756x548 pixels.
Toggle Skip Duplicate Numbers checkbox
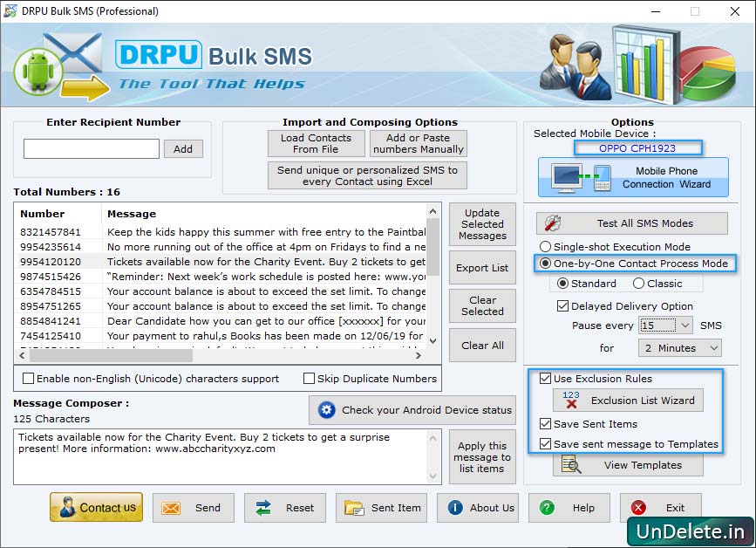(309, 379)
